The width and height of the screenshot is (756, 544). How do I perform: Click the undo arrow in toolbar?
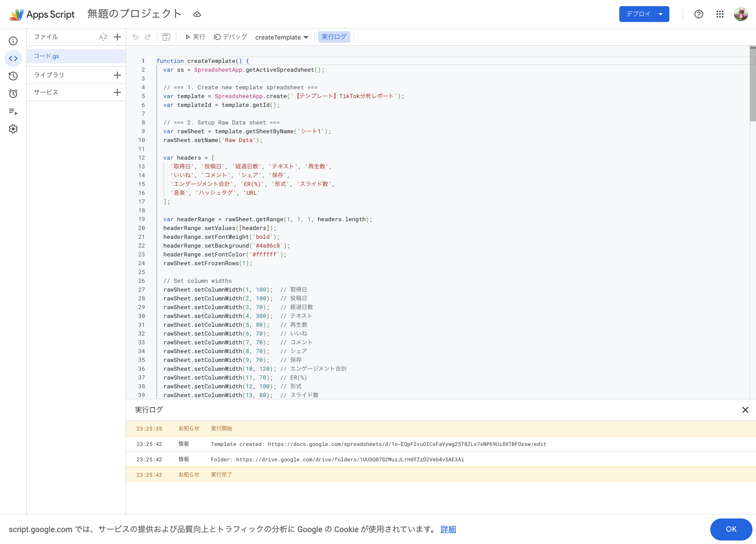click(x=135, y=37)
